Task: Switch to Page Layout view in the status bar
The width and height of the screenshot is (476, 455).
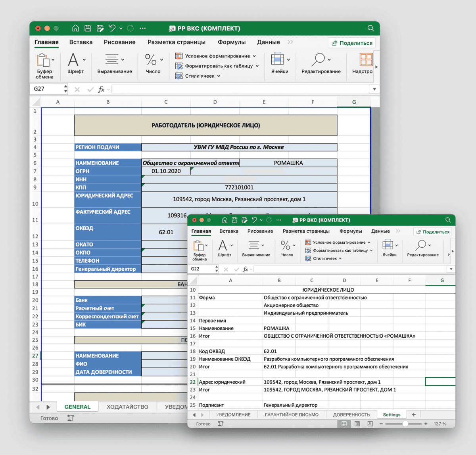Action: pyautogui.click(x=357, y=424)
